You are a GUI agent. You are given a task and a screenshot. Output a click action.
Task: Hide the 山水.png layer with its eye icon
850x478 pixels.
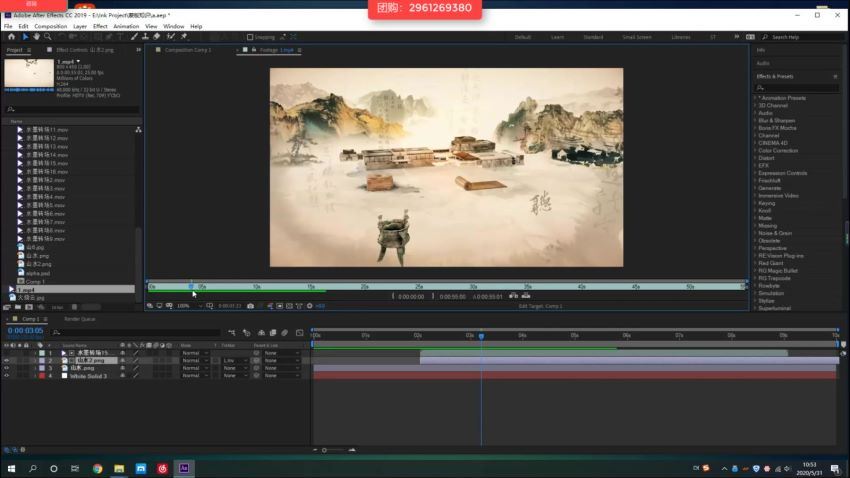tap(7, 368)
